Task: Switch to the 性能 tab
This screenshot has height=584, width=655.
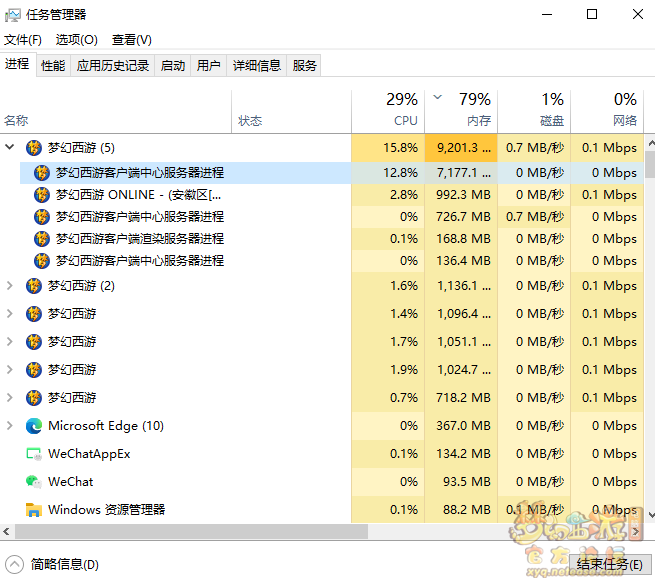Action: (53, 66)
